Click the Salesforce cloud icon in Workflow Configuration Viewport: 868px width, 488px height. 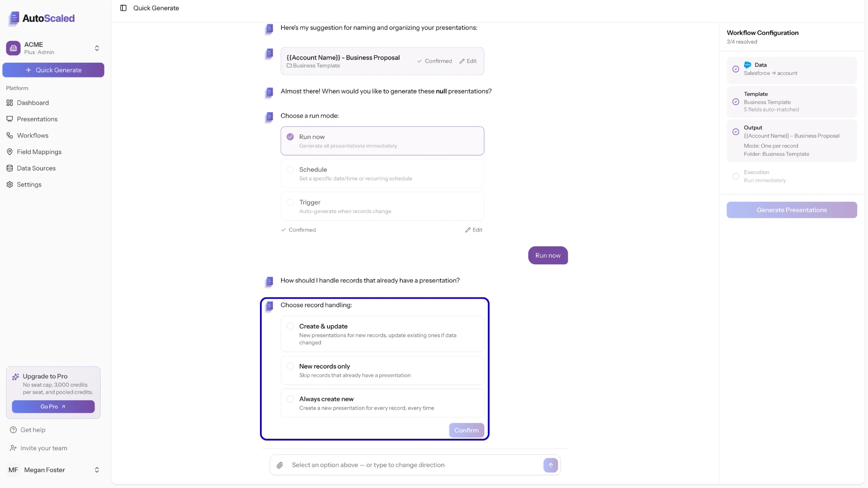point(748,65)
